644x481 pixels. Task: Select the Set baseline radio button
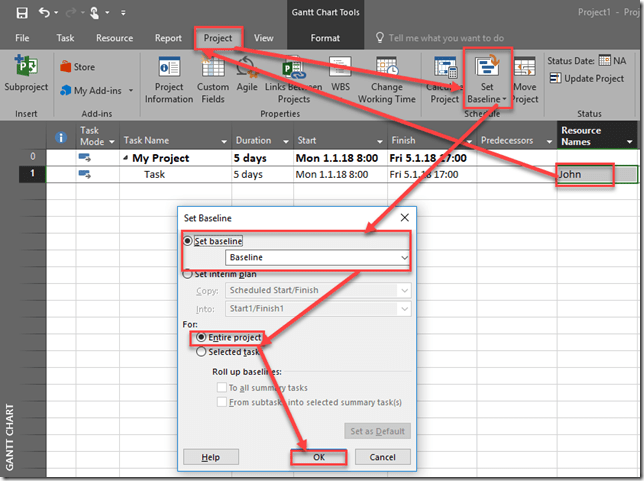coord(190,241)
